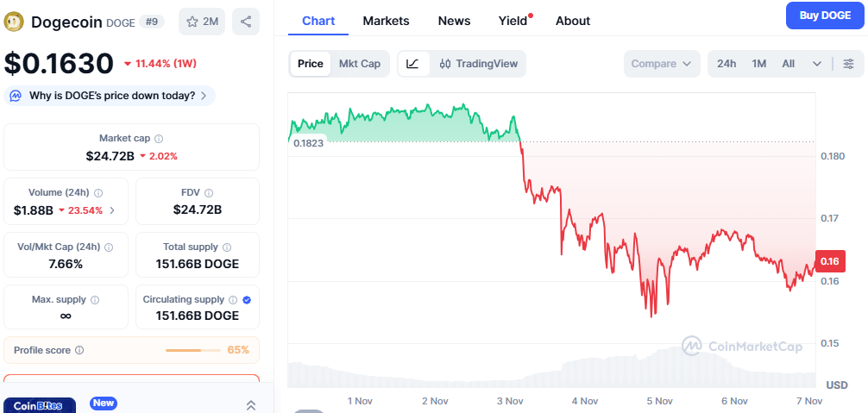Click the Volume (24h) info icon
The image size is (868, 413).
98,193
